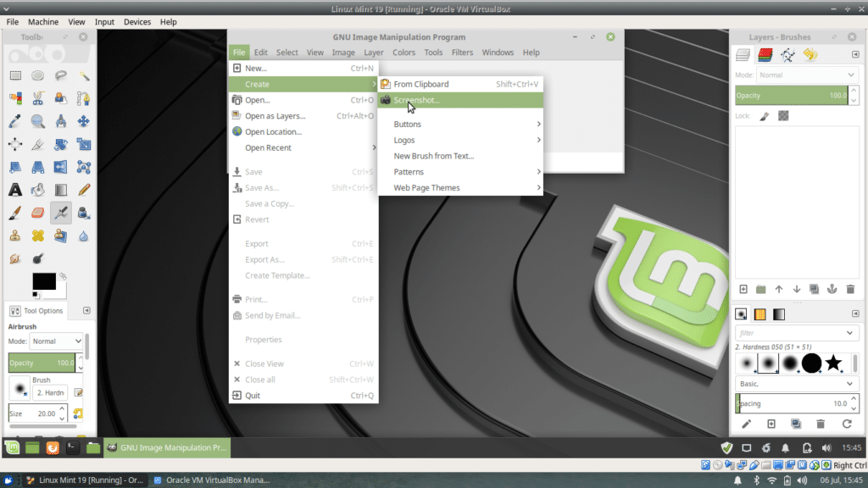Viewport: 868px width, 488px height.
Task: Select the Clone tool
Action: (x=15, y=235)
